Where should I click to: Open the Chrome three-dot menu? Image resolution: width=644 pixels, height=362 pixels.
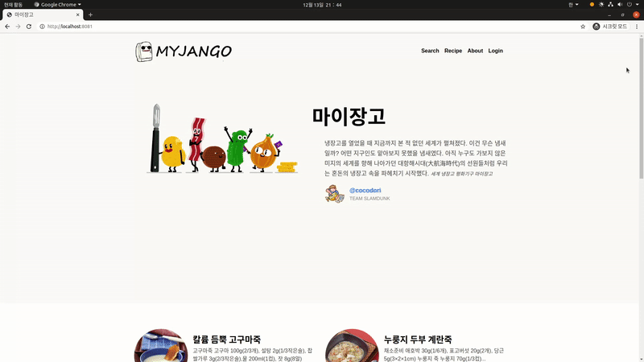[x=637, y=27]
